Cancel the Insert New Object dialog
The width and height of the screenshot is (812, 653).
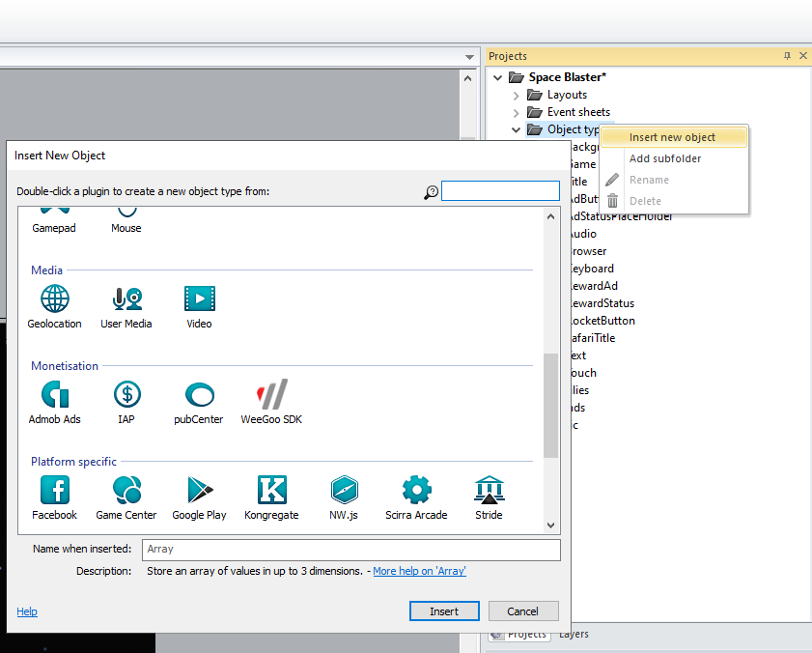click(523, 611)
